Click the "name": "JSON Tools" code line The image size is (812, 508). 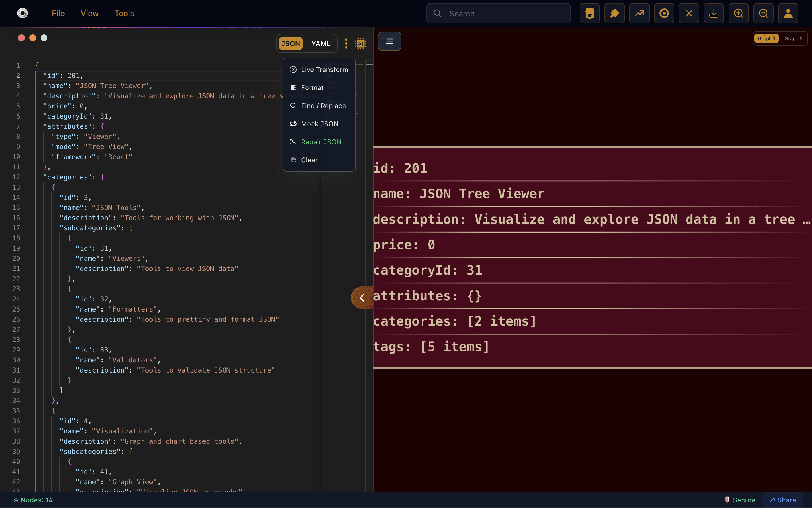point(102,208)
